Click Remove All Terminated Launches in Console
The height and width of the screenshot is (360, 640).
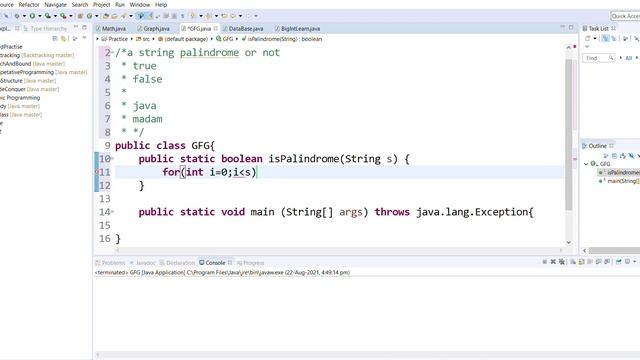[x=562, y=262]
